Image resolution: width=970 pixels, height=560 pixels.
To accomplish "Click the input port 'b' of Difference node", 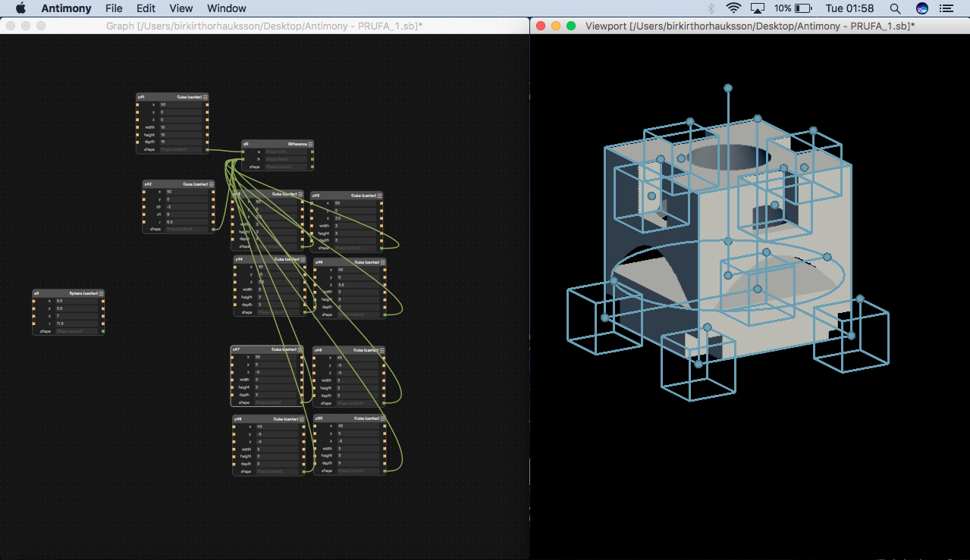I will [244, 159].
